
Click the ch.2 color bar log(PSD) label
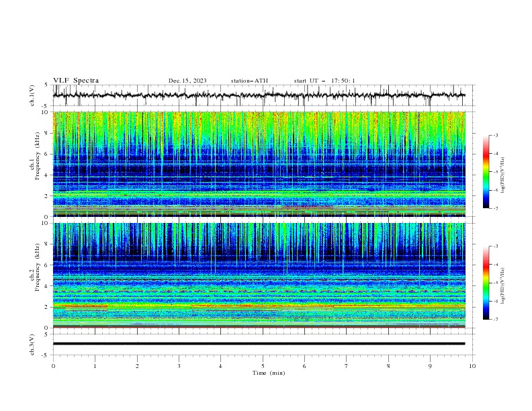click(x=503, y=286)
